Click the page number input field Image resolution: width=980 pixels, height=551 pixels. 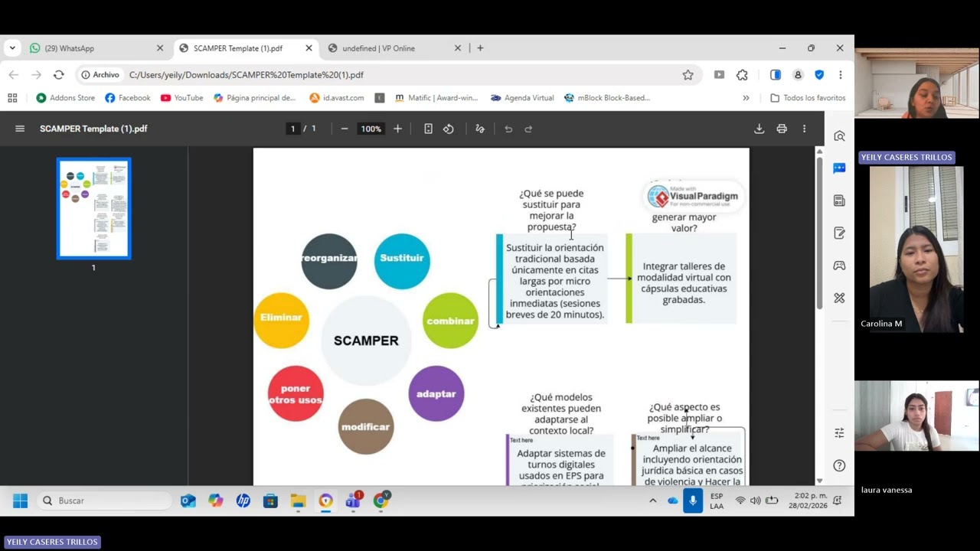[x=292, y=129]
